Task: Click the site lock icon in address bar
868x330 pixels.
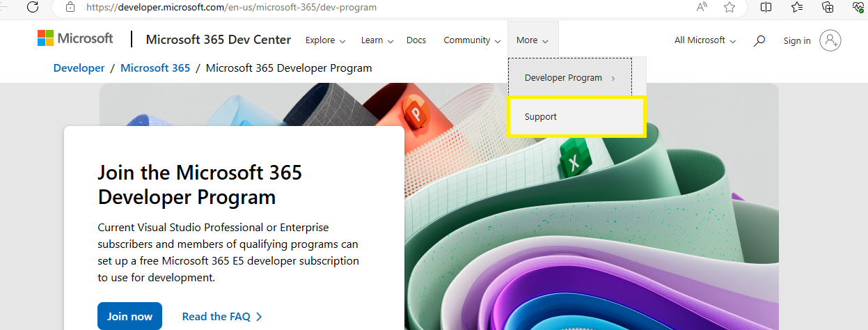Action: pyautogui.click(x=70, y=7)
